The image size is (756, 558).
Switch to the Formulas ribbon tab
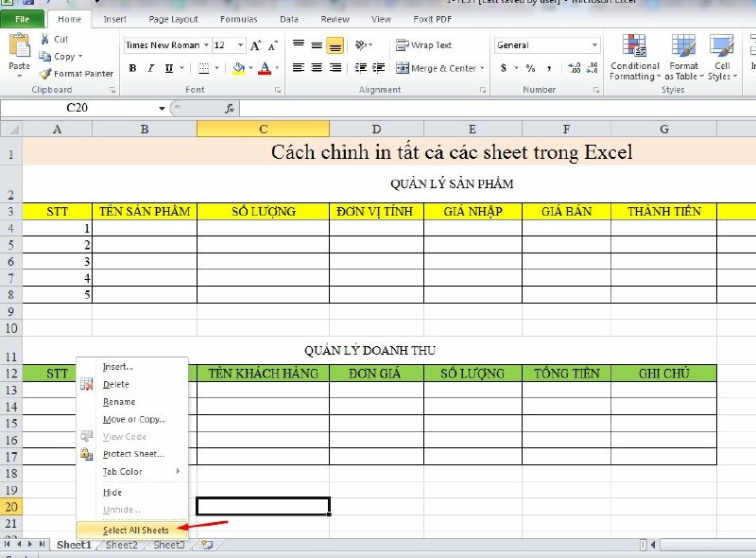click(238, 18)
